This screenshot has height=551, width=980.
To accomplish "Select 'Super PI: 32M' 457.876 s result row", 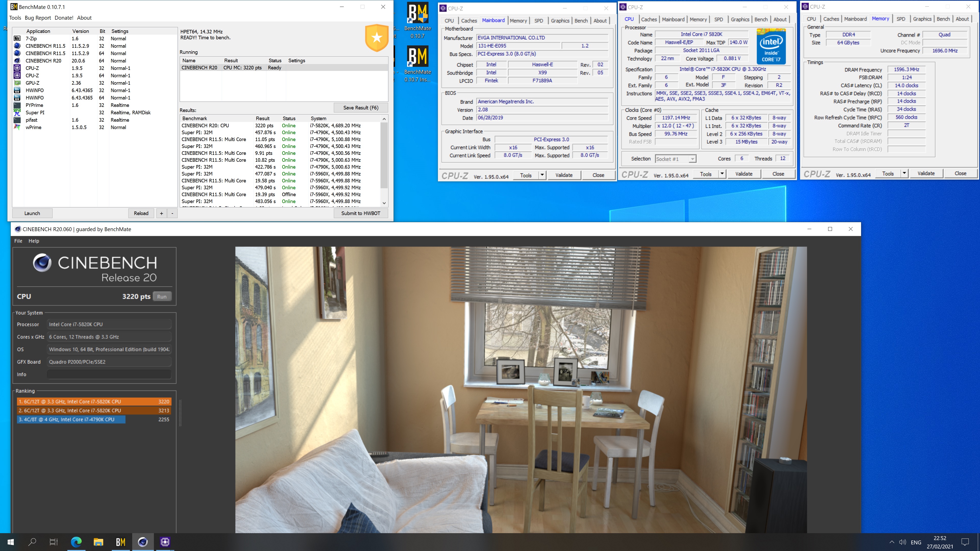I will 280,132.
